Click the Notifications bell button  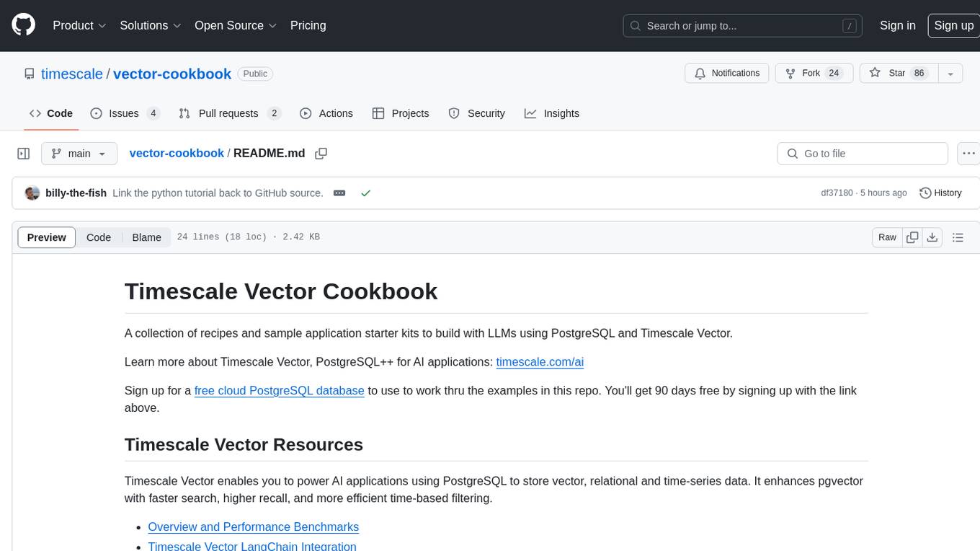(x=726, y=74)
